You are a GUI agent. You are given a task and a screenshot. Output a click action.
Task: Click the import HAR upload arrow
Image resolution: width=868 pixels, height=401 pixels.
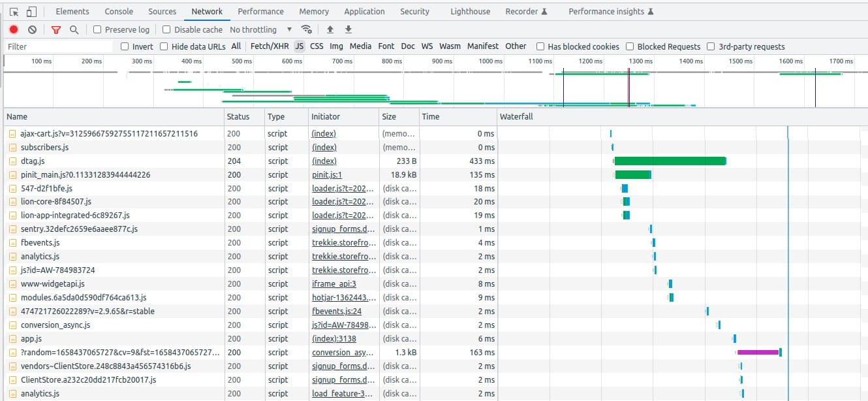point(330,29)
